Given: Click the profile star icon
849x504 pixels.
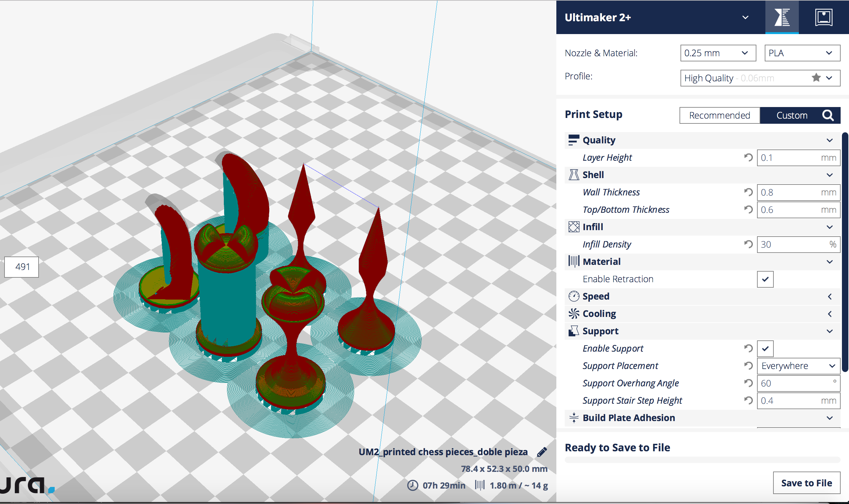Looking at the screenshot, I should [816, 78].
